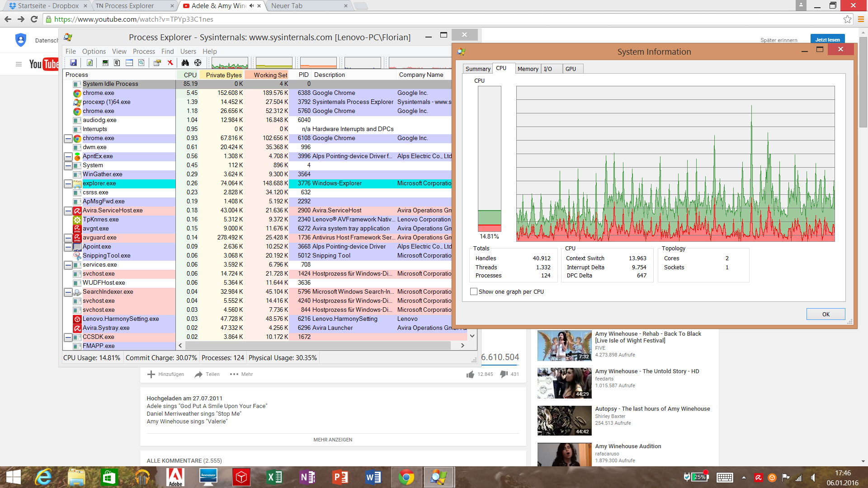Collapse the Avira.ServiceHost.exe tree node
The height and width of the screenshot is (488, 868).
tap(68, 211)
